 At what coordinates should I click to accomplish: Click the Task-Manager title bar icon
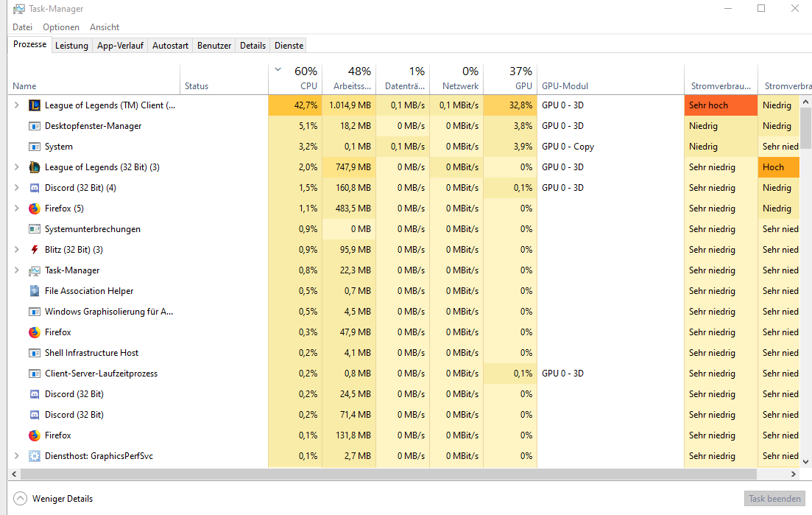18,9
